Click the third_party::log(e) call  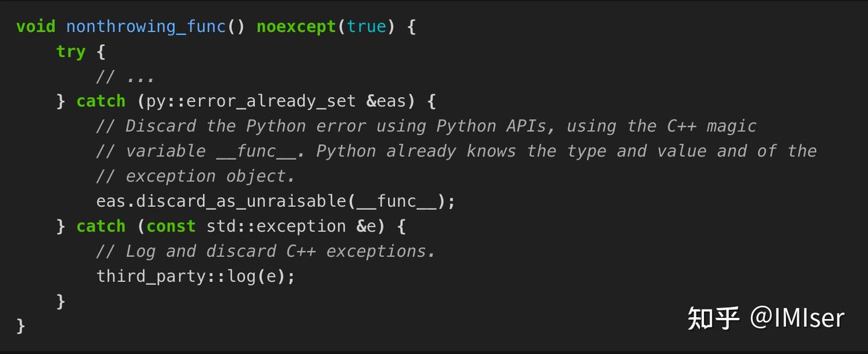click(196, 277)
